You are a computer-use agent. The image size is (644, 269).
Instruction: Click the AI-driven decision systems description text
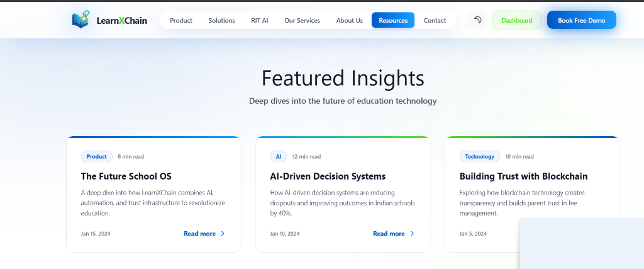pyautogui.click(x=342, y=203)
